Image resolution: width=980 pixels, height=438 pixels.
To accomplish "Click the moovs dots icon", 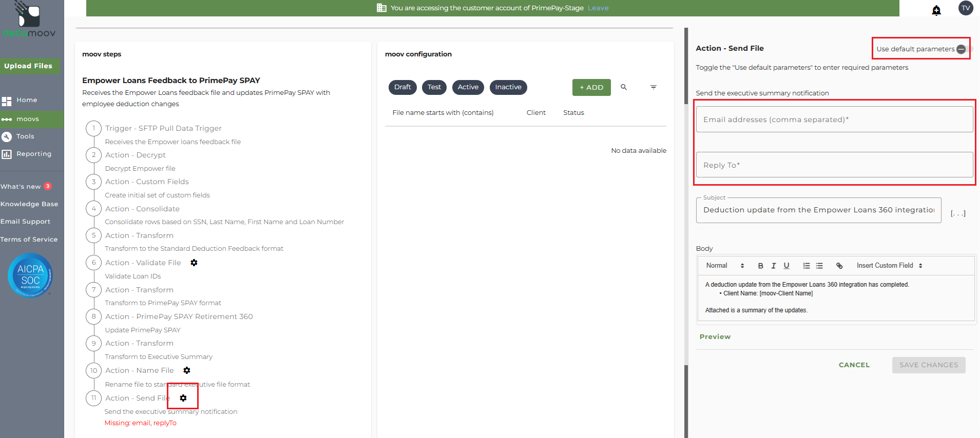I will point(7,119).
